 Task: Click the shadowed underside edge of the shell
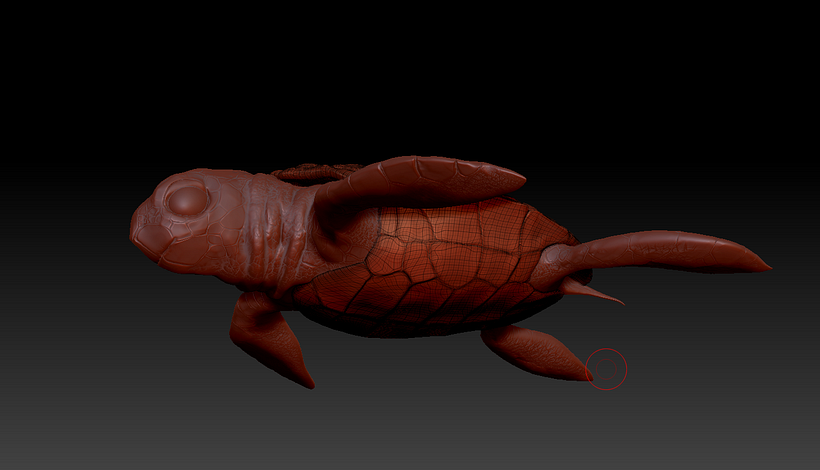pos(400,328)
